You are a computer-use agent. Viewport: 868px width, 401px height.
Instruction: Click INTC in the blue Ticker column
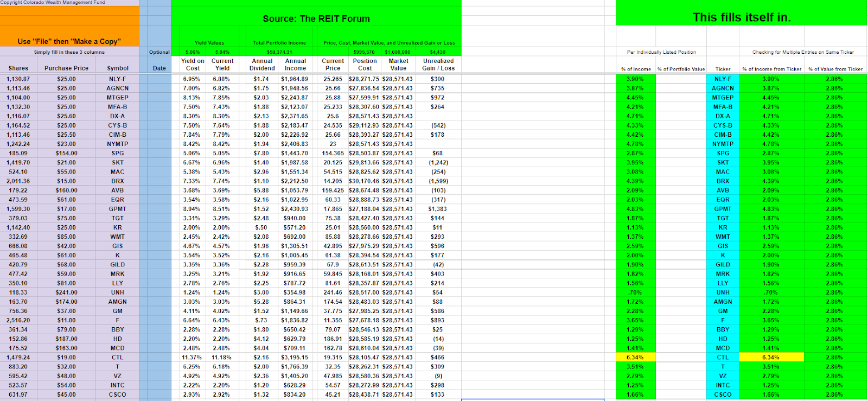tap(723, 386)
